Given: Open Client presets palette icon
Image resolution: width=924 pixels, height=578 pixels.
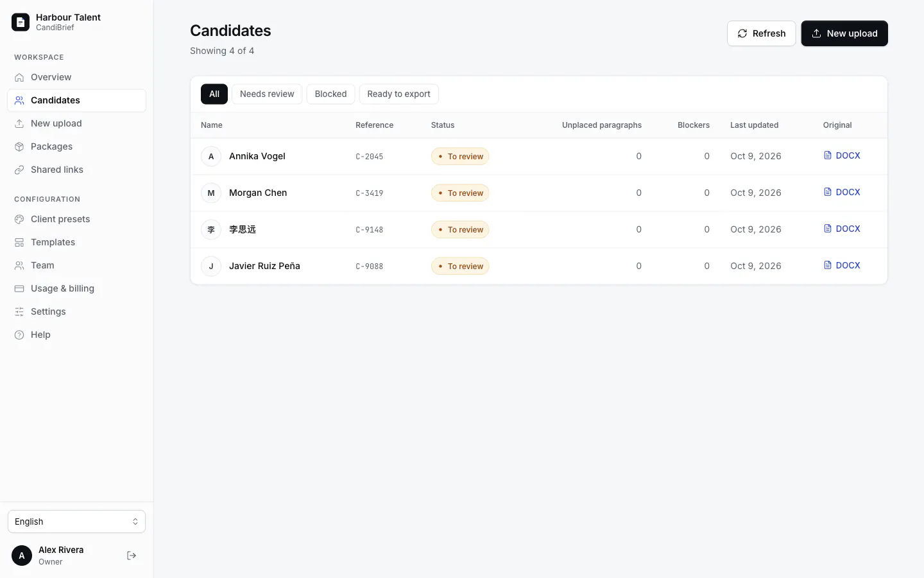Looking at the screenshot, I should (19, 219).
